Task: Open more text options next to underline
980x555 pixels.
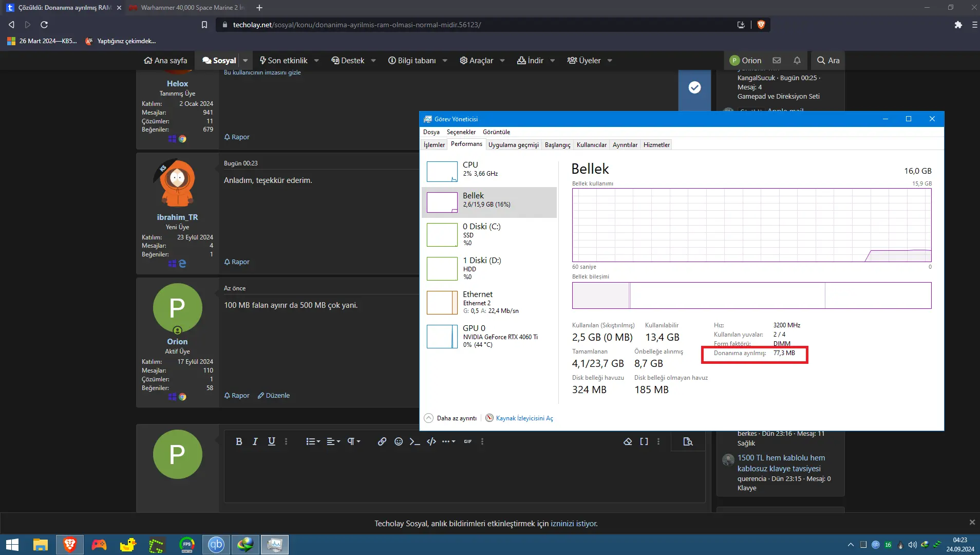Action: (286, 441)
